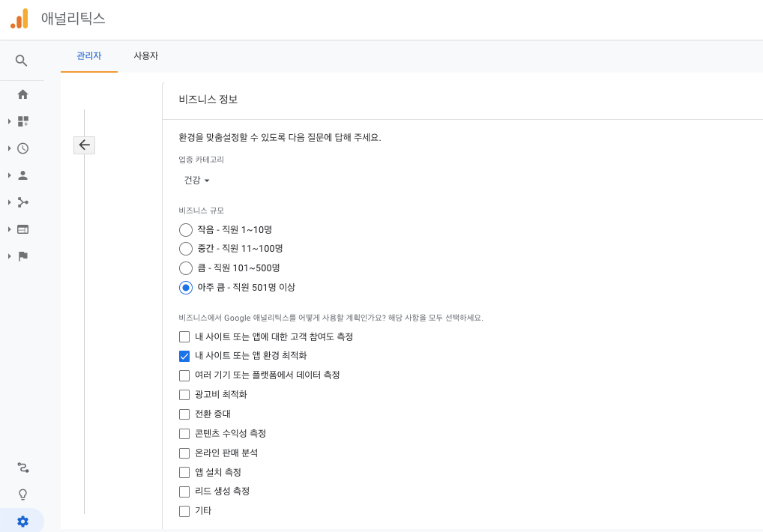Click the left back arrow button

(84, 145)
